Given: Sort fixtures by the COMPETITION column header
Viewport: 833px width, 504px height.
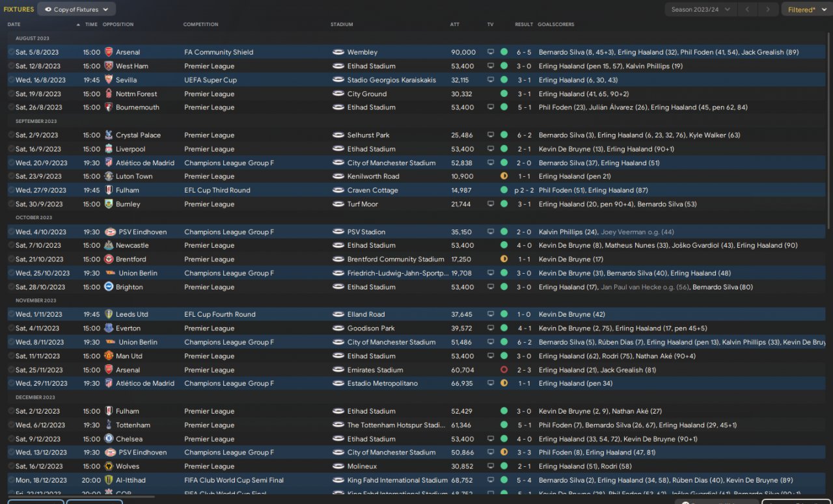Looking at the screenshot, I should coord(200,25).
